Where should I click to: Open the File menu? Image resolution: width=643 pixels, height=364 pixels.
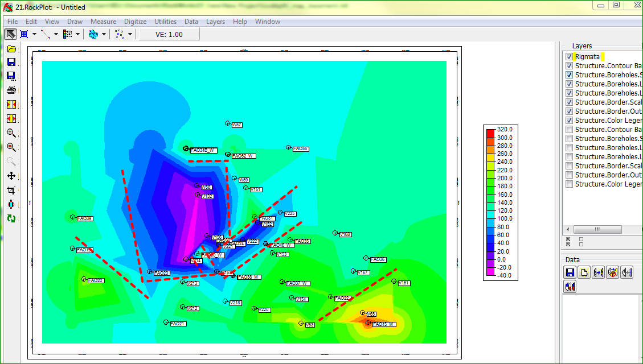click(13, 21)
